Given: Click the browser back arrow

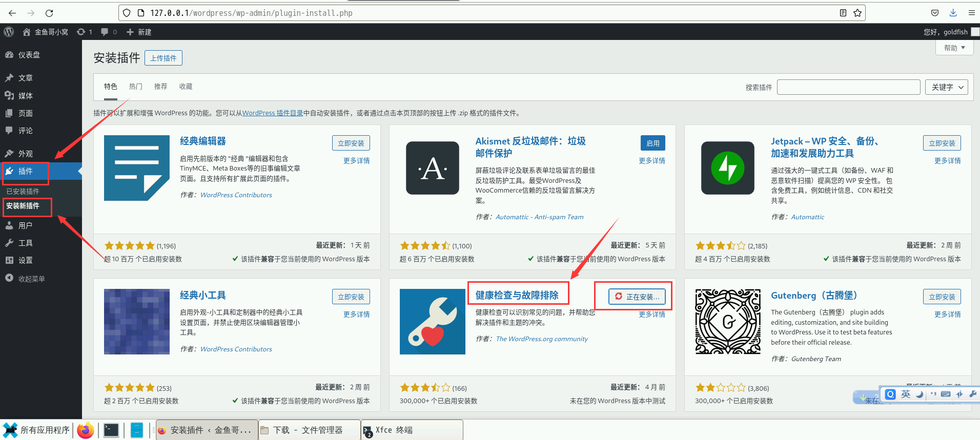Looking at the screenshot, I should pyautogui.click(x=12, y=13).
